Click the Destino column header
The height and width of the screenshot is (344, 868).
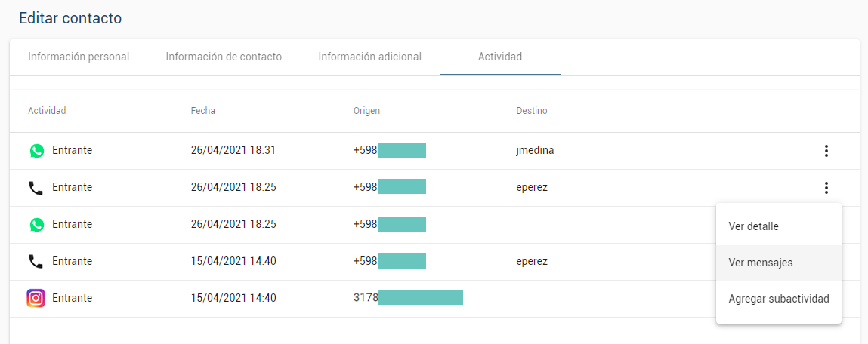[x=531, y=111]
